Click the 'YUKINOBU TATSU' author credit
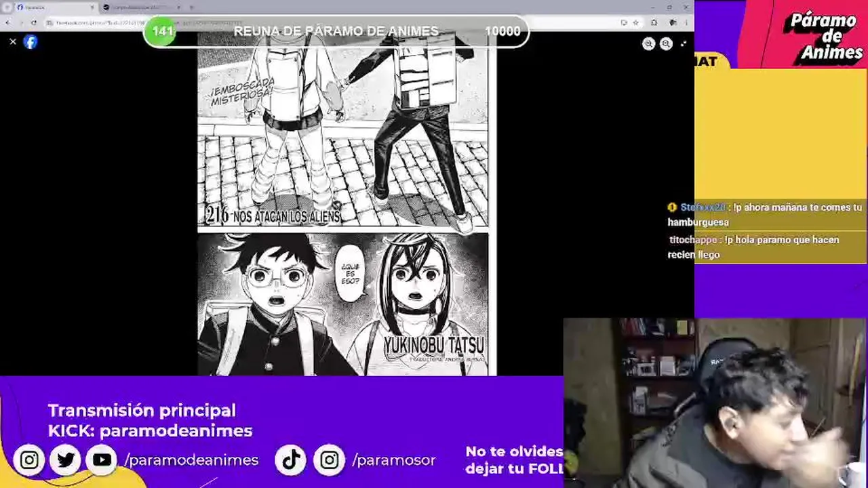The image size is (868, 488). [x=434, y=345]
